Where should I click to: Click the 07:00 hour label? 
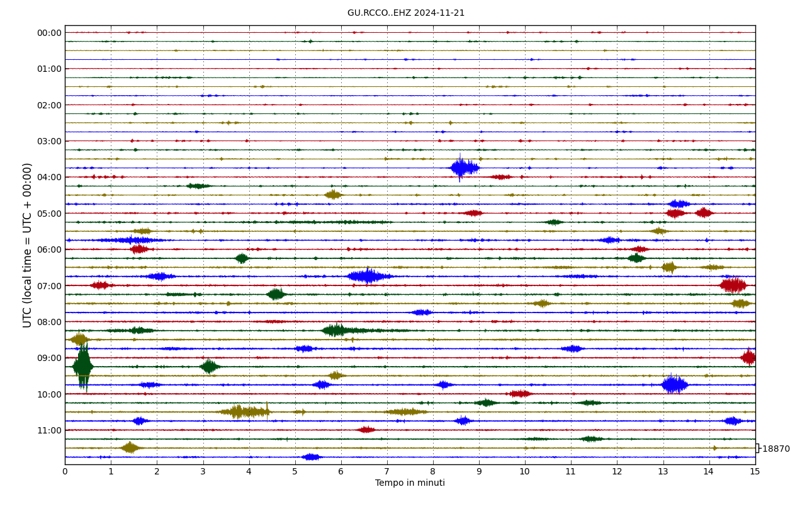(x=50, y=286)
